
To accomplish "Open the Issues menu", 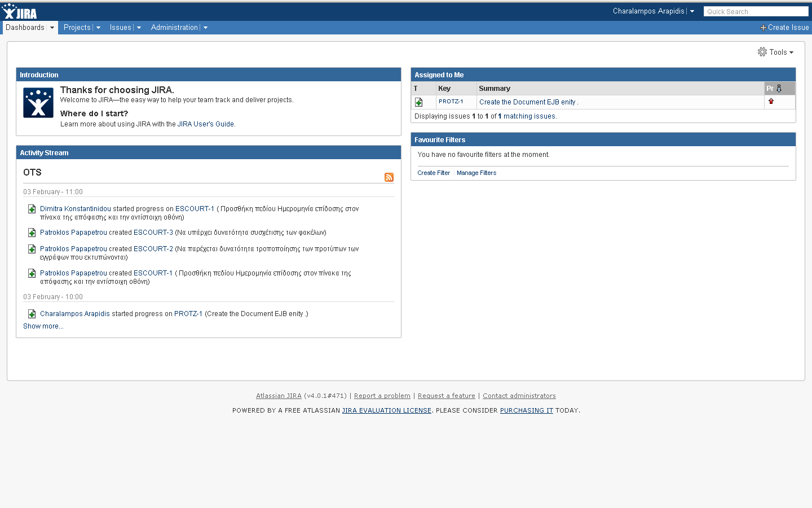I will click(121, 28).
